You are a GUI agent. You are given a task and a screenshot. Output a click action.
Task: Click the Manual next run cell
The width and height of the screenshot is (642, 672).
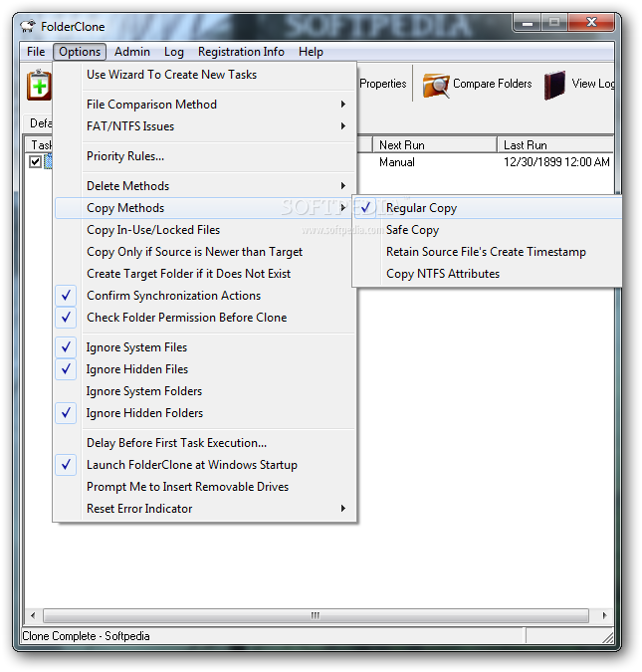point(397,162)
